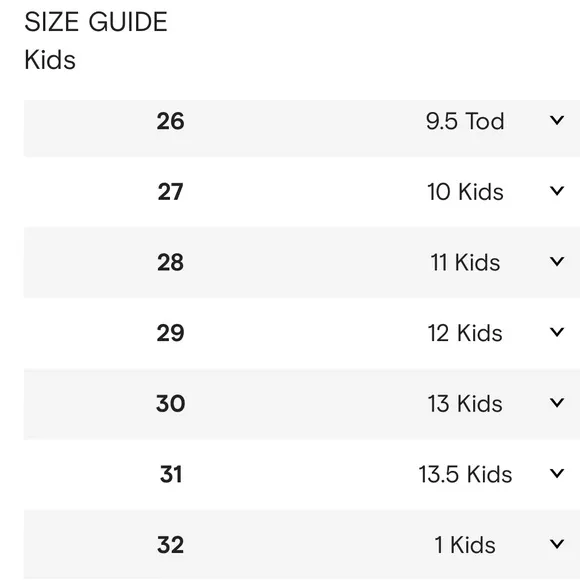Click the bold EU size 32

click(170, 545)
